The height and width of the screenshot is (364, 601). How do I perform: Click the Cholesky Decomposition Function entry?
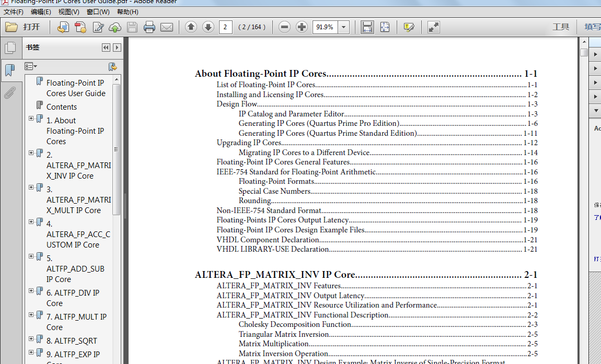point(388,324)
